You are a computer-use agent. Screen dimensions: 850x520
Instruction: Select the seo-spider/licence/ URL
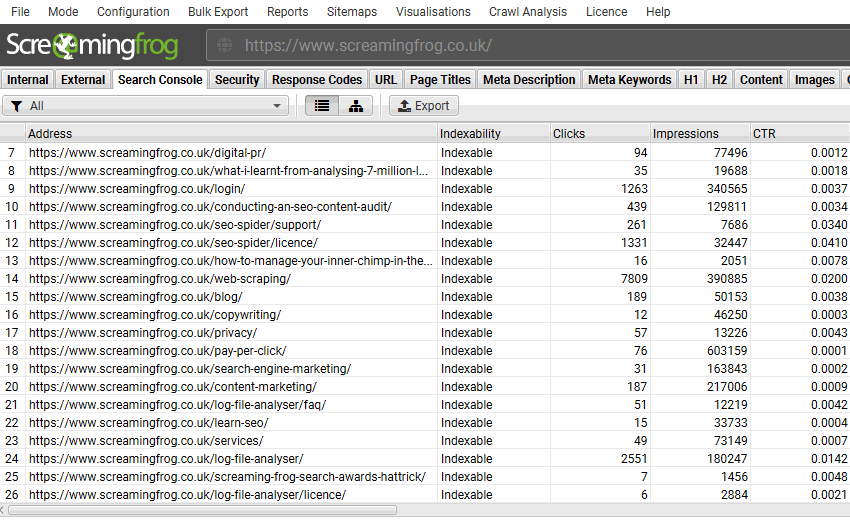(x=173, y=242)
